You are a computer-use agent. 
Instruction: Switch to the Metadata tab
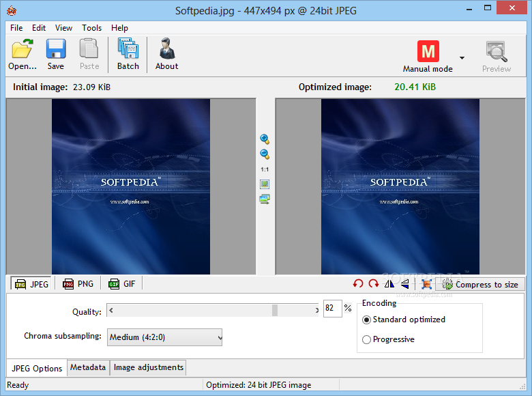point(88,367)
